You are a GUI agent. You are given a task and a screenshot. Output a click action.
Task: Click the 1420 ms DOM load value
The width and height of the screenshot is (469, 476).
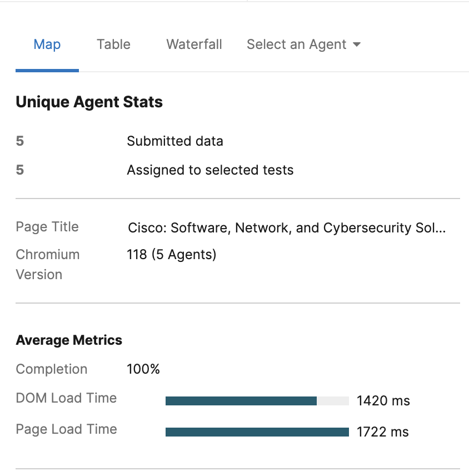coord(383,401)
